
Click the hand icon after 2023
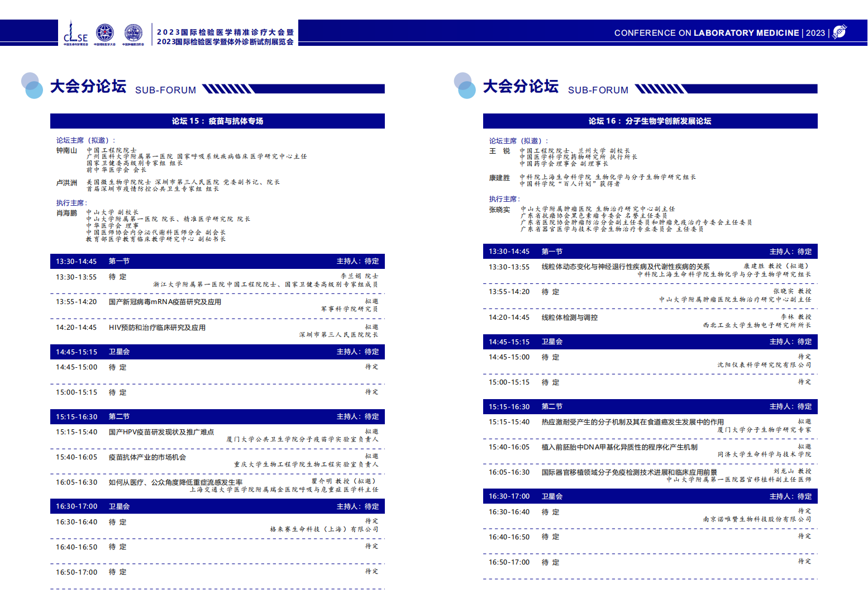(x=840, y=32)
